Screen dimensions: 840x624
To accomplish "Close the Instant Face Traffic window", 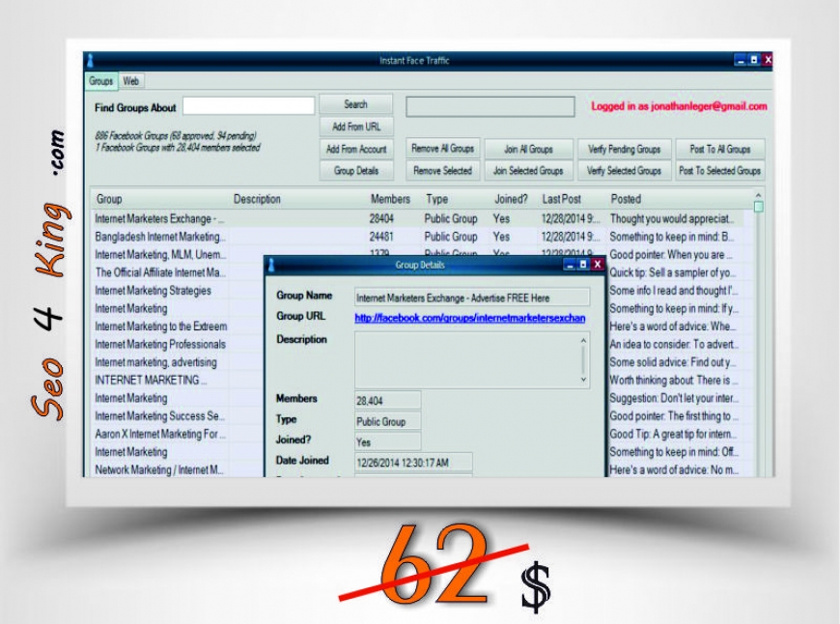I will (x=768, y=60).
